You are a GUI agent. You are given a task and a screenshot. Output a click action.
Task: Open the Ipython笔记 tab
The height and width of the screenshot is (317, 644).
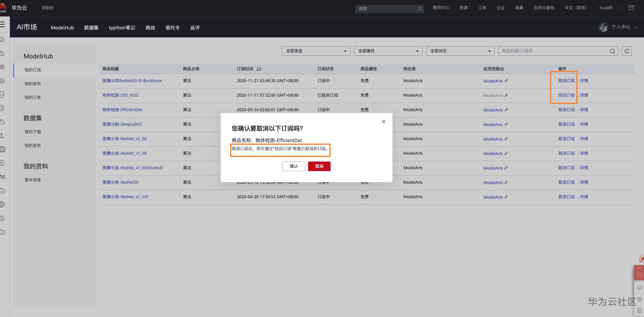click(122, 27)
